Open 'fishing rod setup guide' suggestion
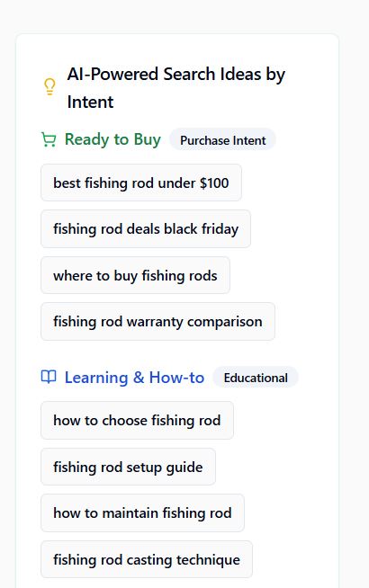 click(x=128, y=467)
